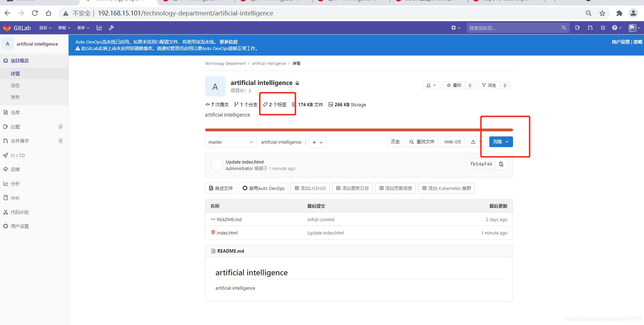This screenshot has width=644, height=325.
Task: Open the 历史 history button
Action: coord(395,142)
